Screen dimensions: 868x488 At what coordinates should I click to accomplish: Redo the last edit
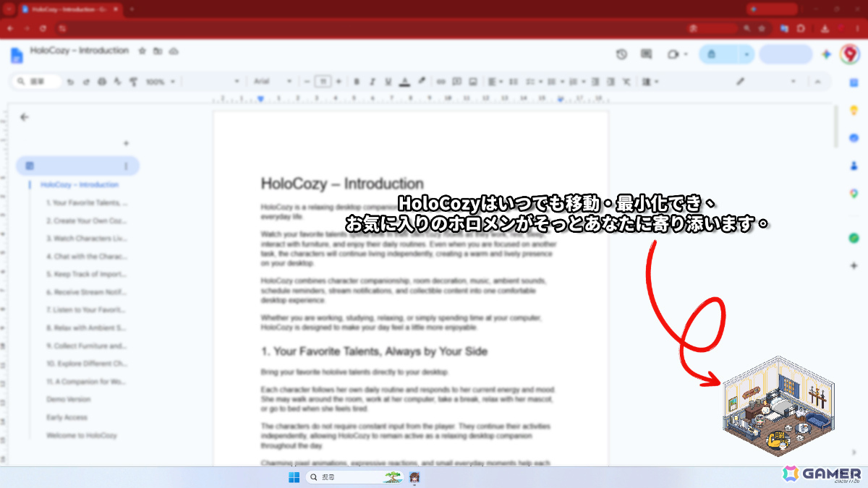(86, 82)
